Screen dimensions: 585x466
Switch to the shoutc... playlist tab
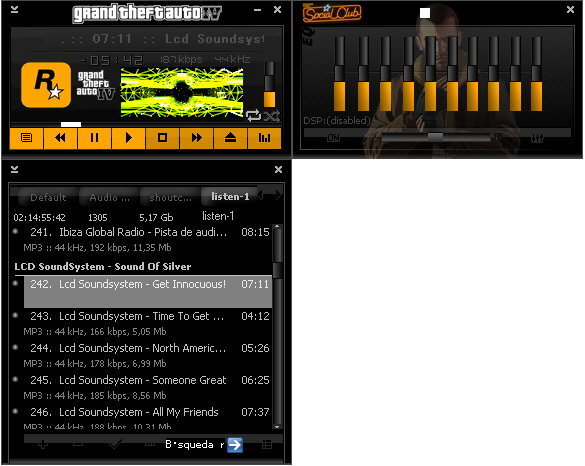point(171,197)
